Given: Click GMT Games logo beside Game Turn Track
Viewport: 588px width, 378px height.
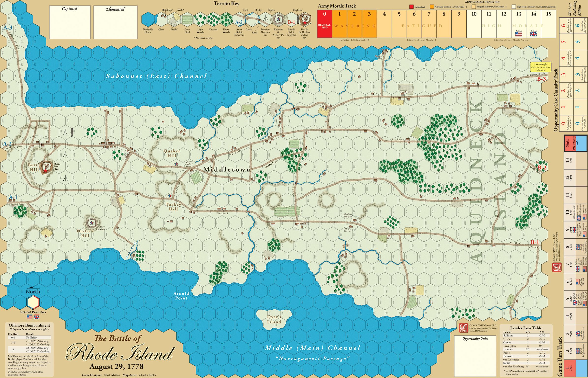Looking at the screenshot, I should pyautogui.click(x=557, y=267).
